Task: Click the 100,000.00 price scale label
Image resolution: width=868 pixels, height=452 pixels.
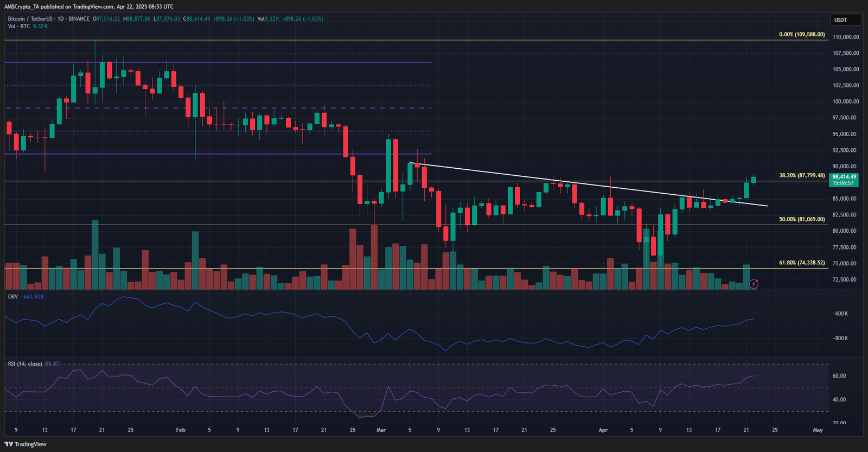Action: [846, 101]
